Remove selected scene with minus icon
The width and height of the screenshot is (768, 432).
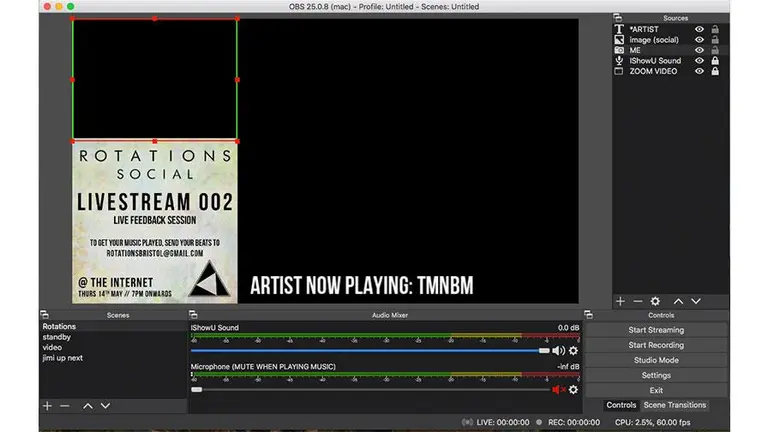(x=65, y=406)
